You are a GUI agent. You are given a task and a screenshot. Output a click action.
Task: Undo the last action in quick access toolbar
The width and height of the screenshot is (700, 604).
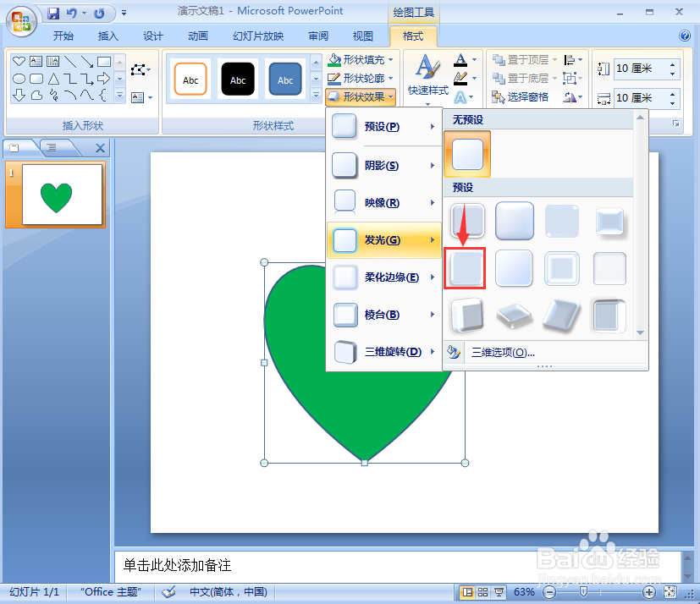pos(71,14)
